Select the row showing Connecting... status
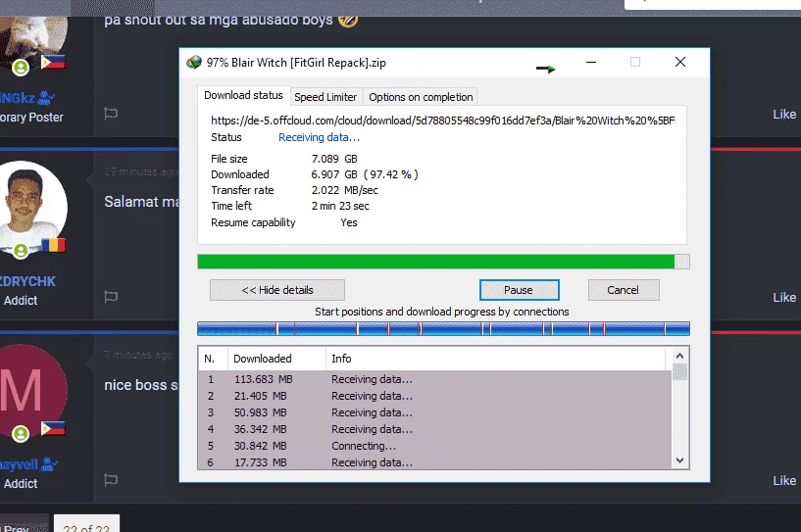The width and height of the screenshot is (801, 532). (x=434, y=446)
